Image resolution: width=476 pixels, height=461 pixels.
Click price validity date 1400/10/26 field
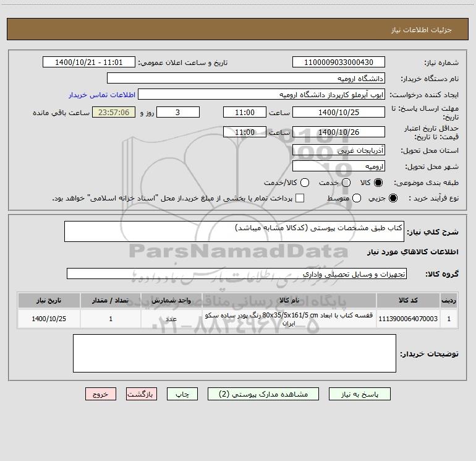(x=339, y=132)
